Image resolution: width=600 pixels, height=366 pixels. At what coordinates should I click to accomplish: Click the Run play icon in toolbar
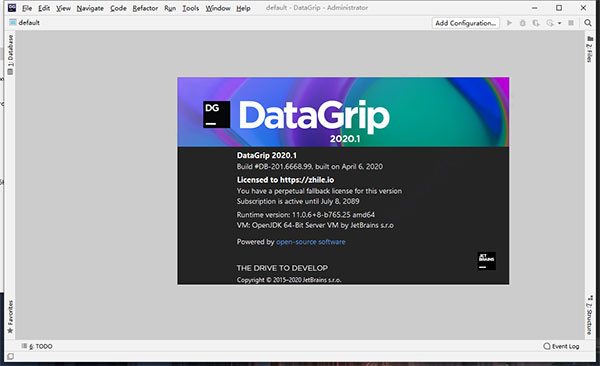tap(509, 23)
